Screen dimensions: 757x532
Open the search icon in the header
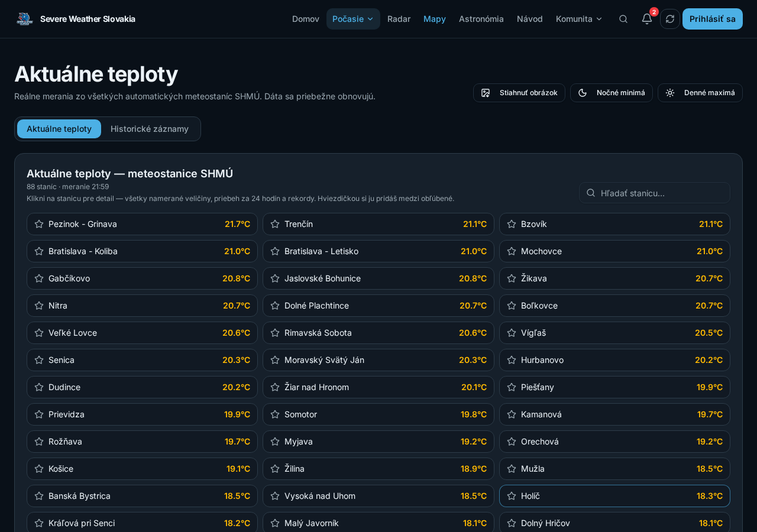623,19
